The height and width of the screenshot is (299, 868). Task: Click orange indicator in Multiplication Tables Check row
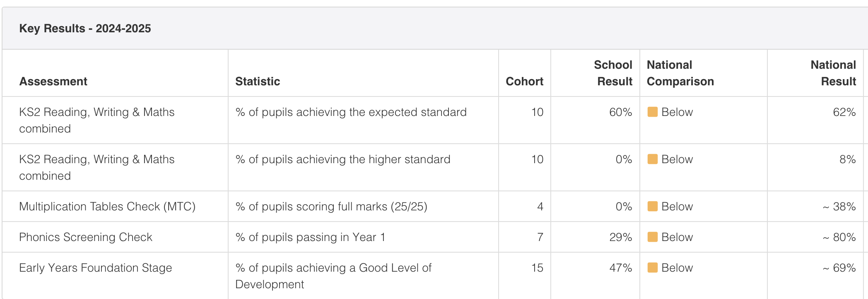(x=652, y=207)
